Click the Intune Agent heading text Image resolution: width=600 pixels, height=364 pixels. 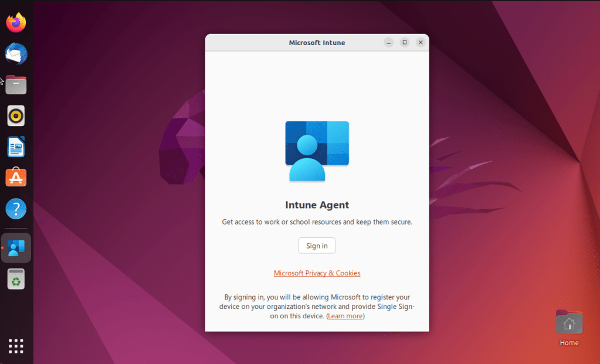(317, 205)
